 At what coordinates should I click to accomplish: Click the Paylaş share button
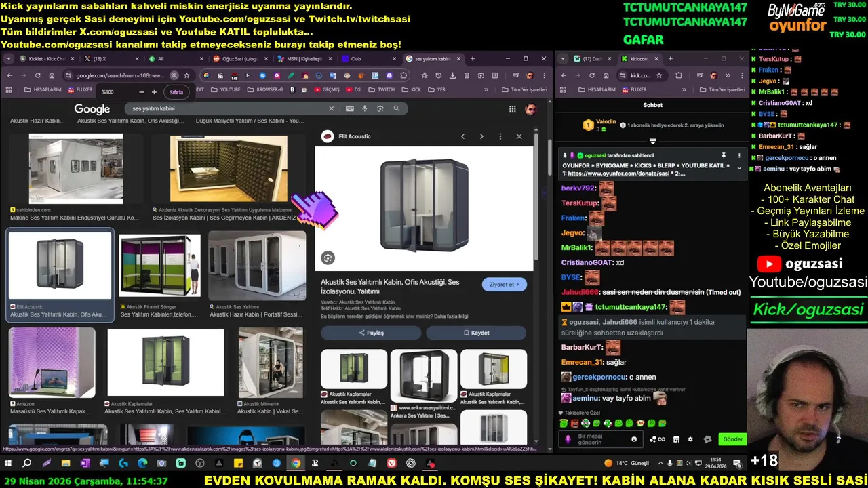[371, 333]
